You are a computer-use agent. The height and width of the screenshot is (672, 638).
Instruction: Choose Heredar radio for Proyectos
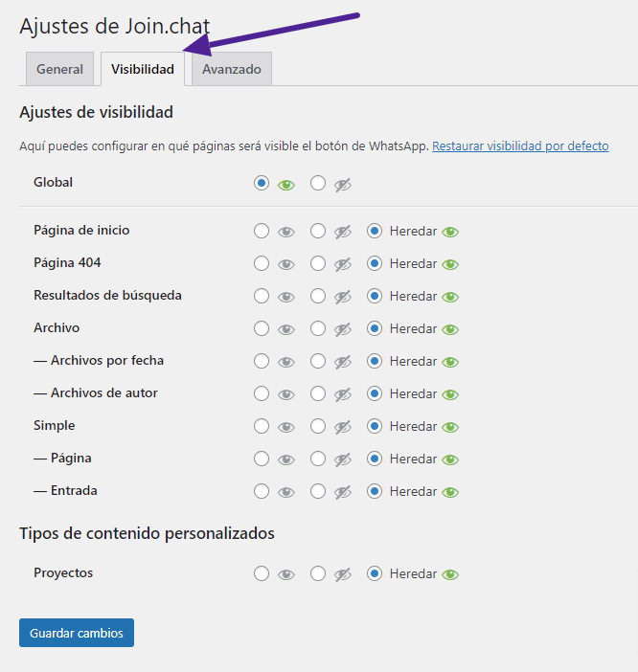pyautogui.click(x=375, y=573)
